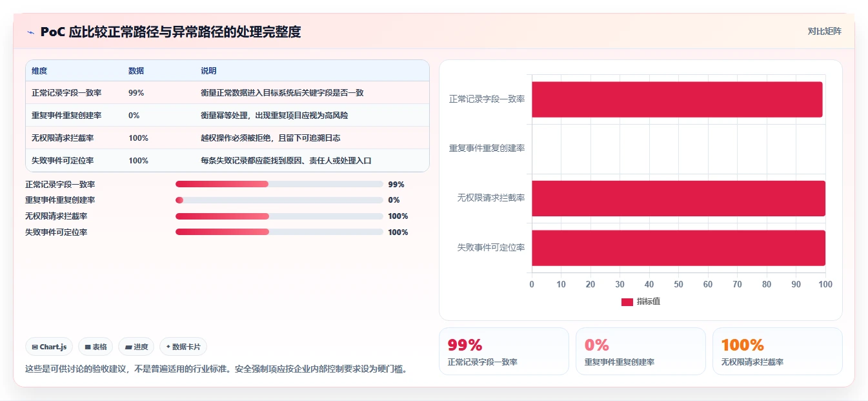Click the 0% value next to the progress bar
The height and width of the screenshot is (401, 868).
tap(394, 200)
